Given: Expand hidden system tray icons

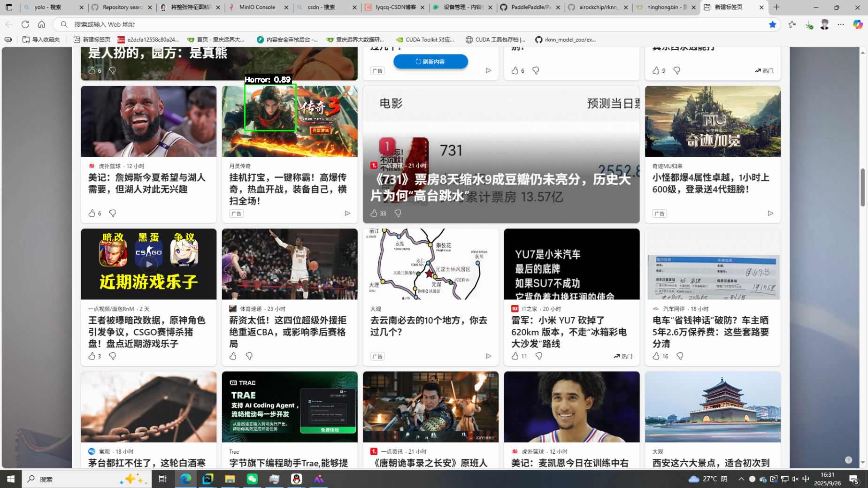Looking at the screenshot, I should click(741, 479).
